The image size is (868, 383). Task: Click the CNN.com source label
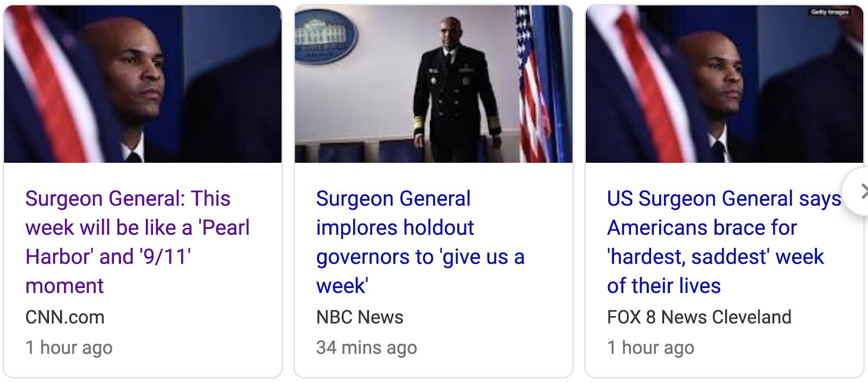point(65,317)
